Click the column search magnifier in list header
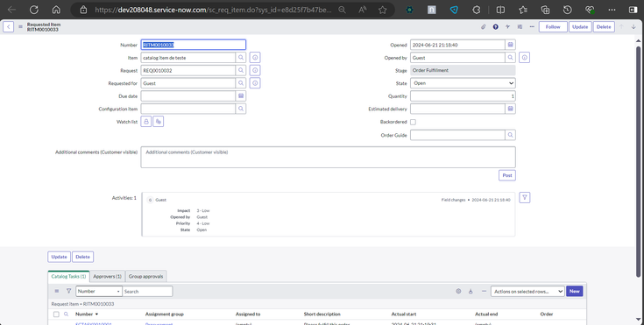The image size is (644, 325). [66, 314]
